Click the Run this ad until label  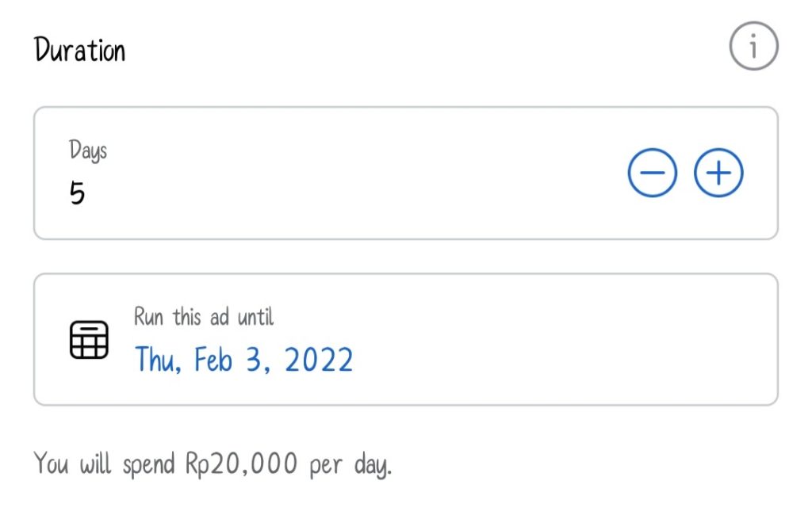[x=204, y=316]
